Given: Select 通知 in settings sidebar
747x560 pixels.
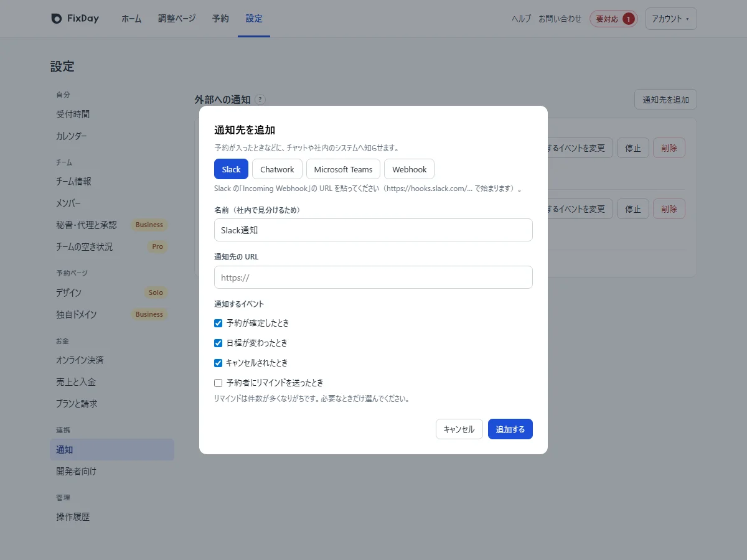Looking at the screenshot, I should (112, 450).
